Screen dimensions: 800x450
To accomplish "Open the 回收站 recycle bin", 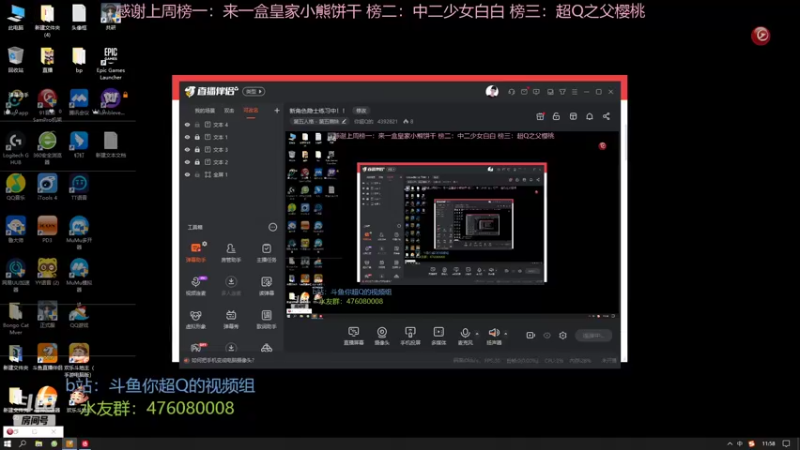I will [16, 59].
